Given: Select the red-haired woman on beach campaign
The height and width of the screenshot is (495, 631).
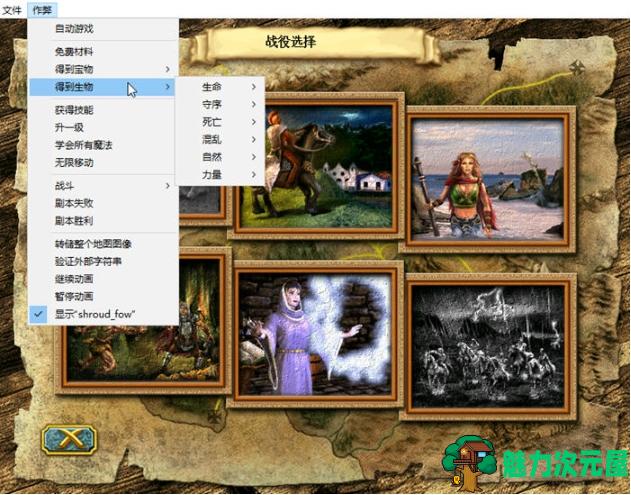Looking at the screenshot, I should coord(488,179).
